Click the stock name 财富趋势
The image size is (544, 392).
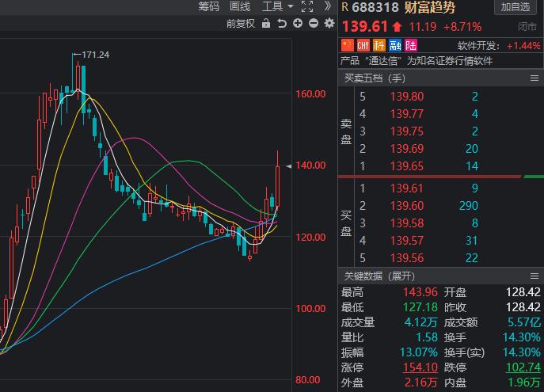coord(430,7)
